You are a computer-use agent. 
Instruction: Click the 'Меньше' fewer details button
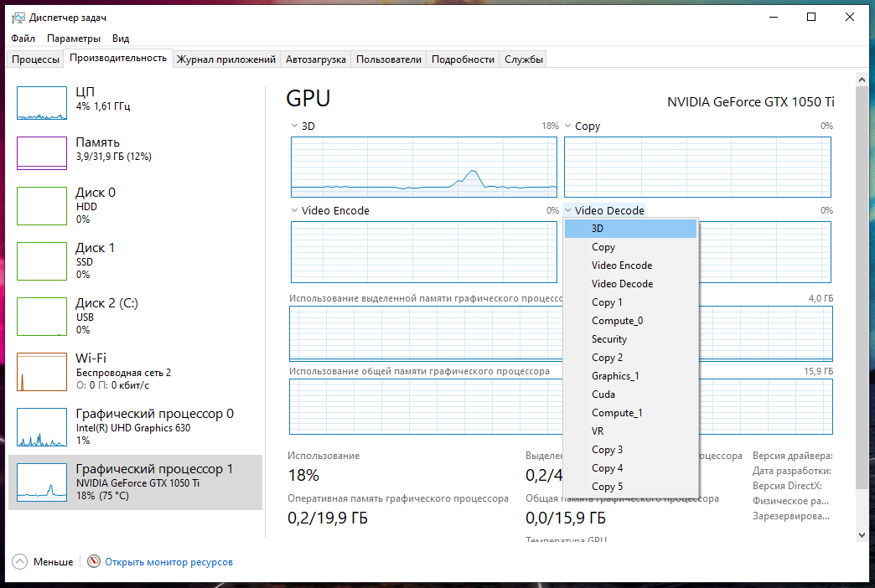53,562
